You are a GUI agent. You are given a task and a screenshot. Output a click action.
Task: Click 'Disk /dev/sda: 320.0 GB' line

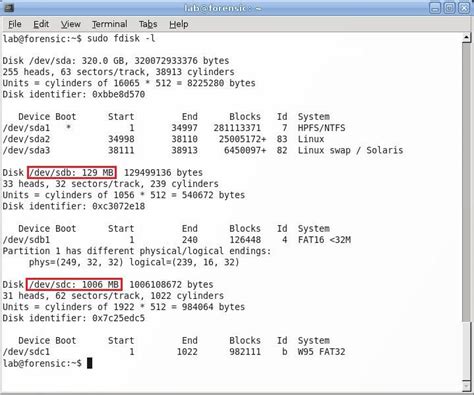pyautogui.click(x=116, y=61)
